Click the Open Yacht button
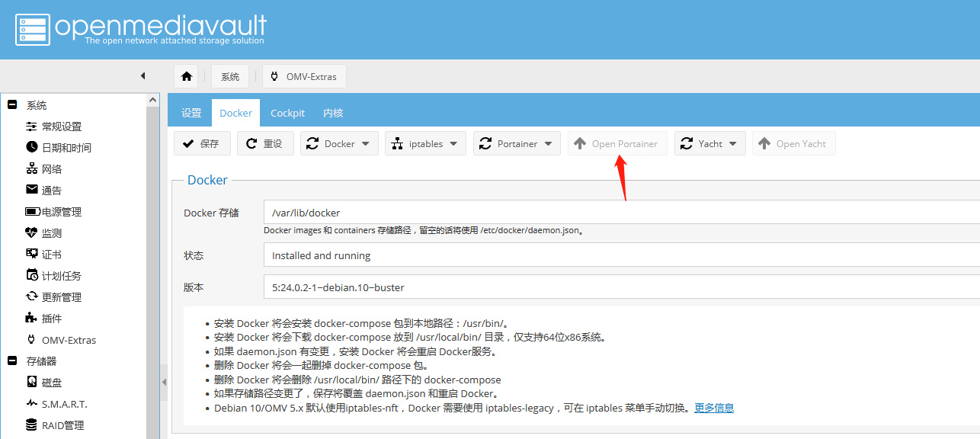Screen dimensions: 980x439 click(x=793, y=143)
